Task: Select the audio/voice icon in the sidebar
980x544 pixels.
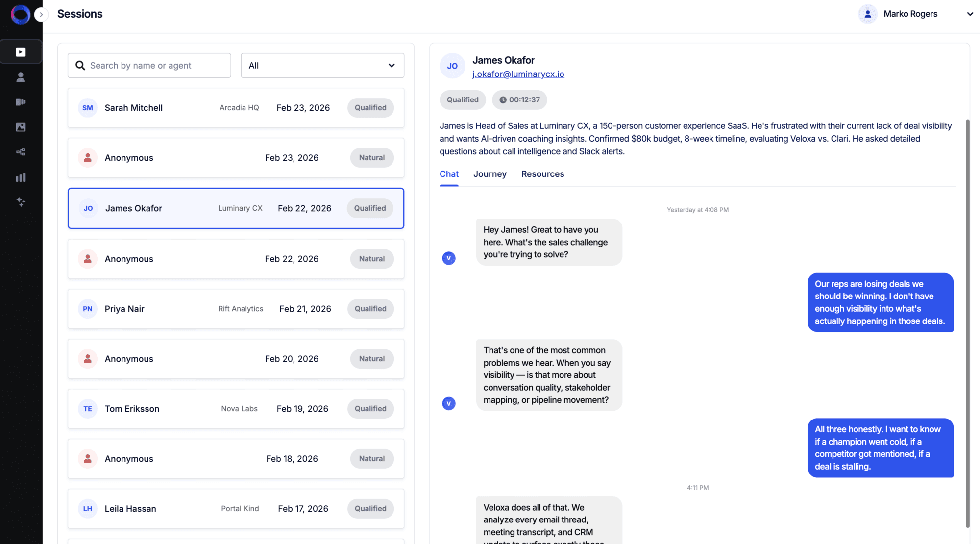Action: (21, 101)
